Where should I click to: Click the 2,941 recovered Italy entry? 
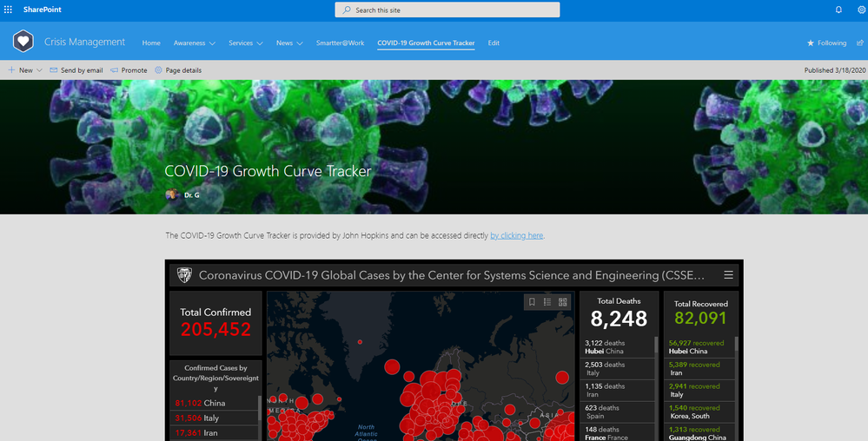pos(699,390)
